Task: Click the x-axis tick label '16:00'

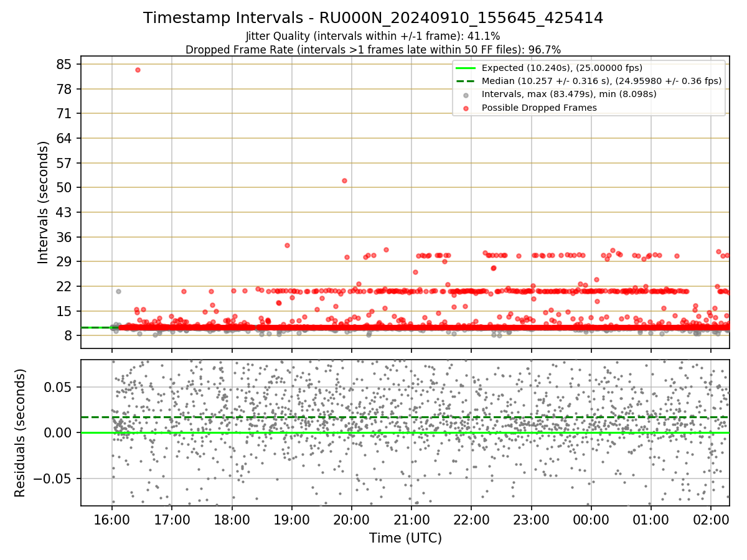Action: [112, 519]
